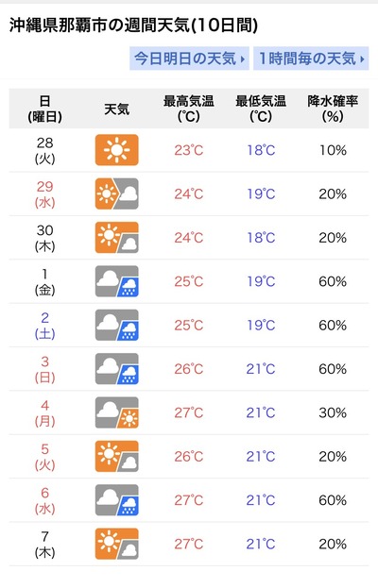Click the 27°C high for 4 (月)

pyautogui.click(x=188, y=412)
